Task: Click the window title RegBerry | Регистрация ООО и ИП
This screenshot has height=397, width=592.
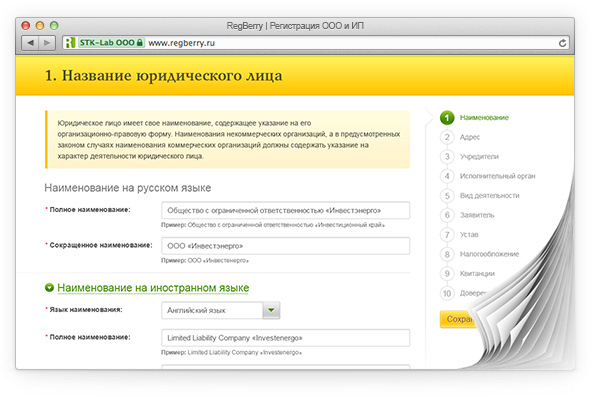Action: (295, 26)
